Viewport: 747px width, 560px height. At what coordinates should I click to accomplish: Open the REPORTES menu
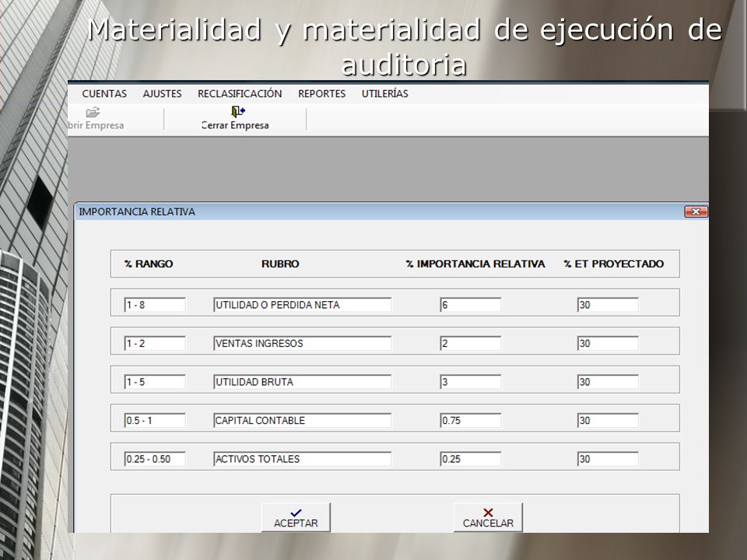(x=321, y=94)
